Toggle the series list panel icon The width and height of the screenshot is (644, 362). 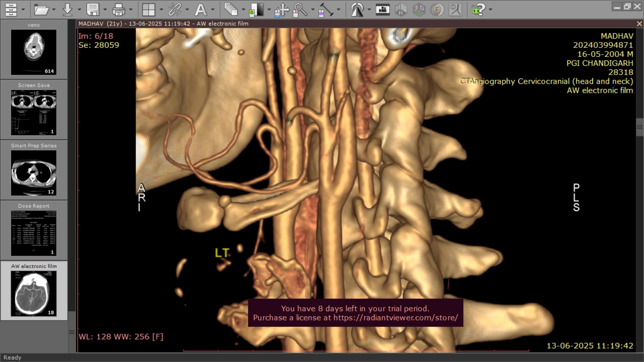(x=11, y=9)
